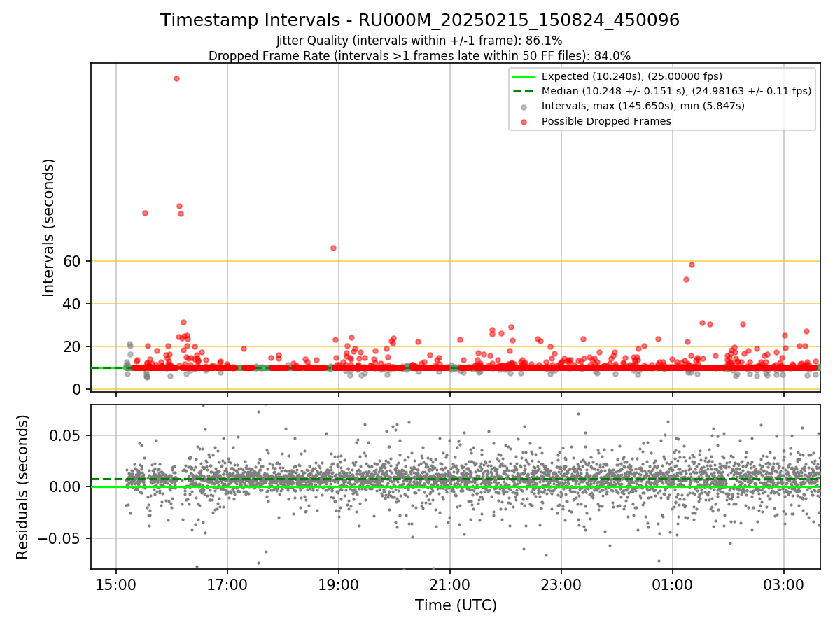
Task: Click the 'Median (10.248 +/- 0.151 s)' legend entry
Action: [x=676, y=91]
